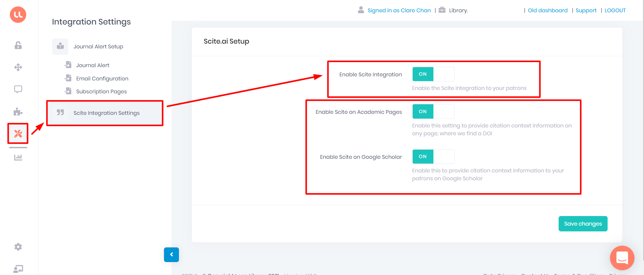Click the 'Enable Scite Integration' label
Viewport: 644px width, 275px height.
pos(370,74)
